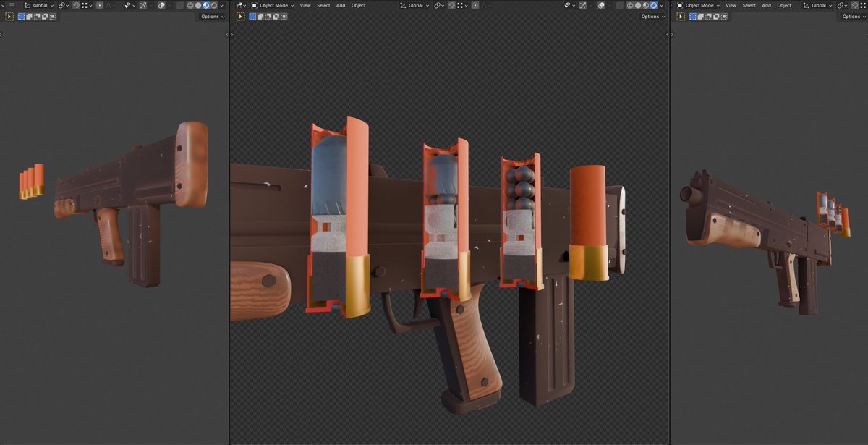Toggle the viewport gizmos in the left header
The image size is (868, 445).
[142, 5]
